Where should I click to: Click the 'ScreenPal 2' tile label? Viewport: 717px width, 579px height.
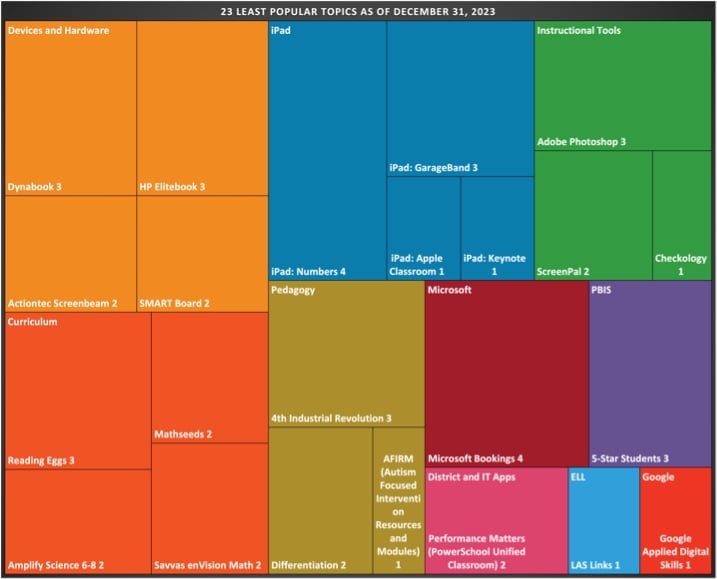pyautogui.click(x=563, y=272)
